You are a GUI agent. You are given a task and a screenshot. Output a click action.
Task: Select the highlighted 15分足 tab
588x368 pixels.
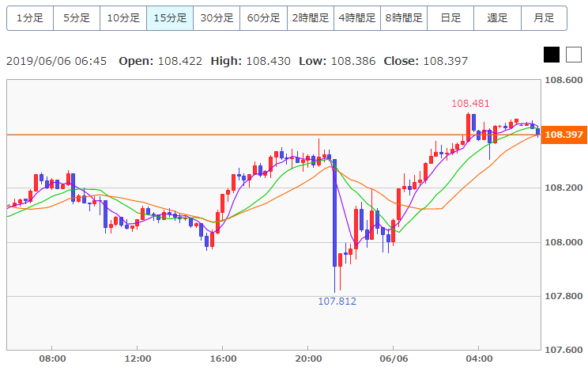[x=170, y=18]
